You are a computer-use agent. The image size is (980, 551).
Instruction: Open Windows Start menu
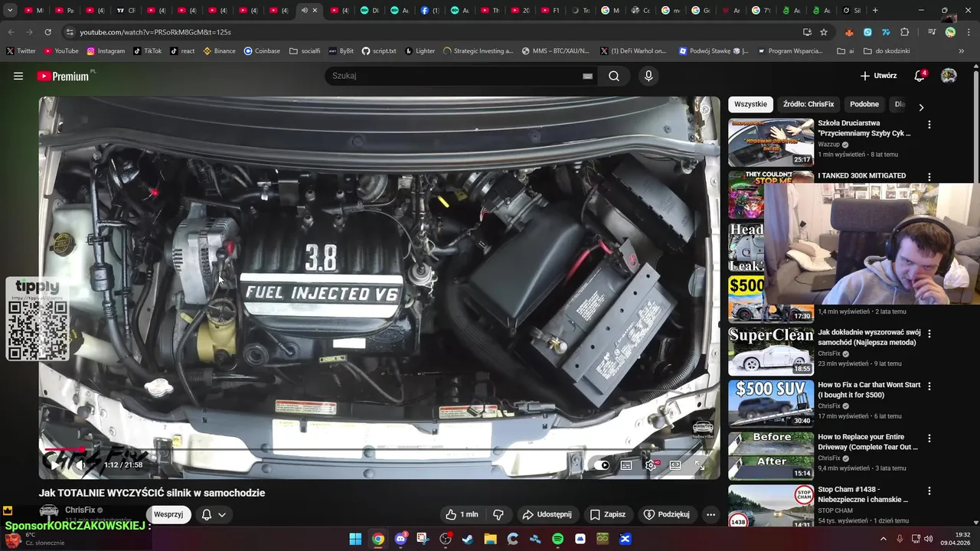[x=355, y=539]
